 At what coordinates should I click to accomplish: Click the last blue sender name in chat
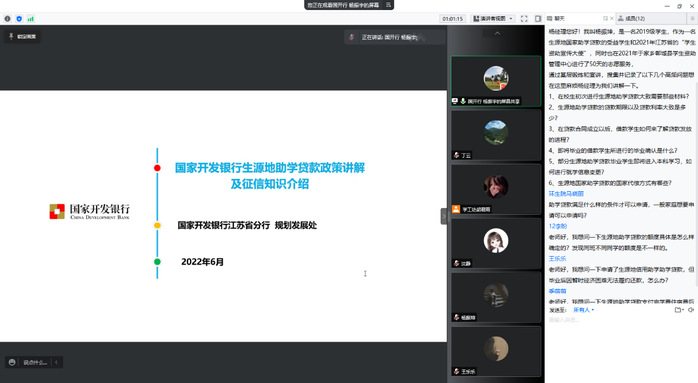click(557, 291)
